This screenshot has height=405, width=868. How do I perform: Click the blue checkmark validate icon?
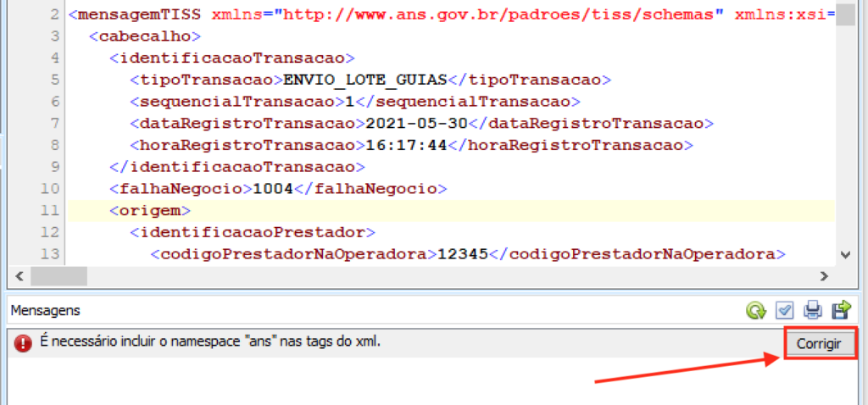point(784,311)
